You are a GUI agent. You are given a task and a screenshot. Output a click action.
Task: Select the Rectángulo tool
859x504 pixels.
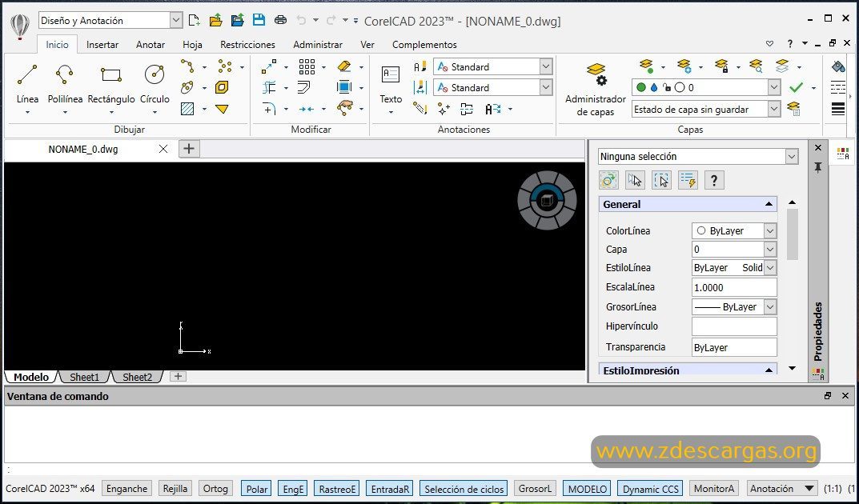(x=111, y=83)
